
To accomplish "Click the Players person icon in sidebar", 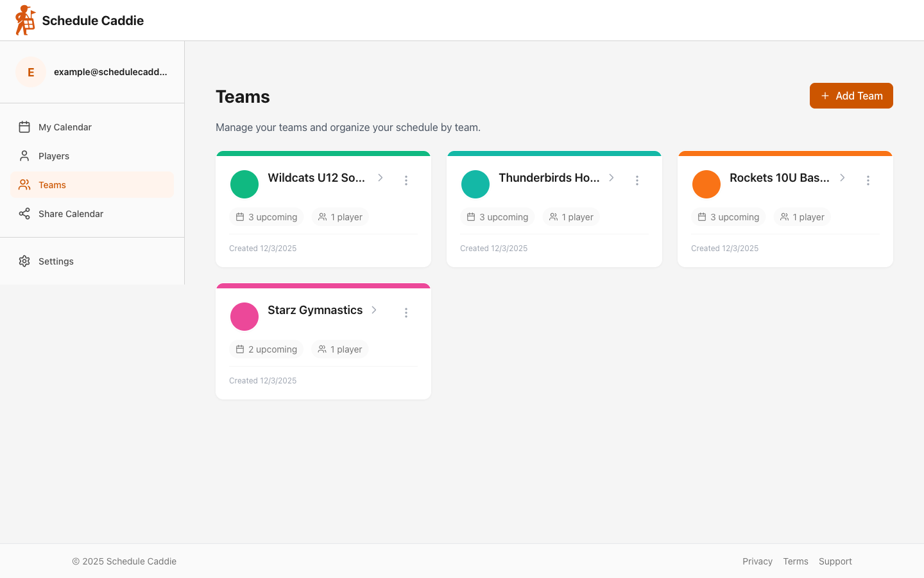I will tap(24, 155).
